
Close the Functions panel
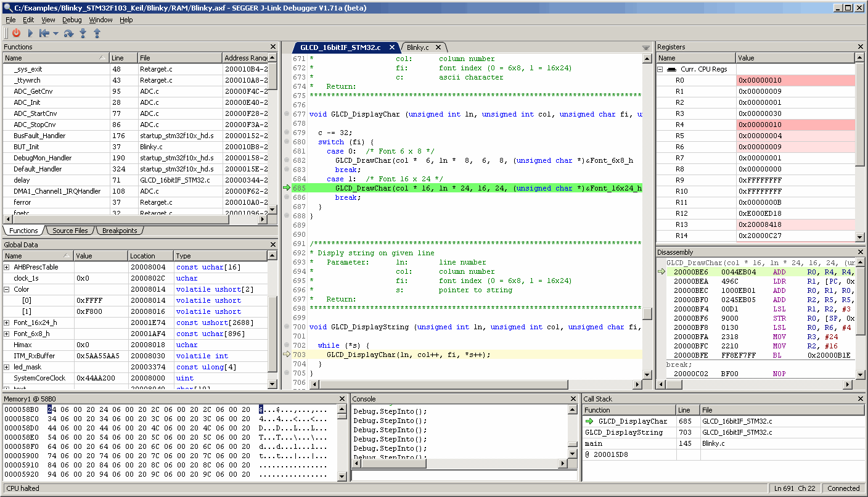pyautogui.click(x=273, y=47)
